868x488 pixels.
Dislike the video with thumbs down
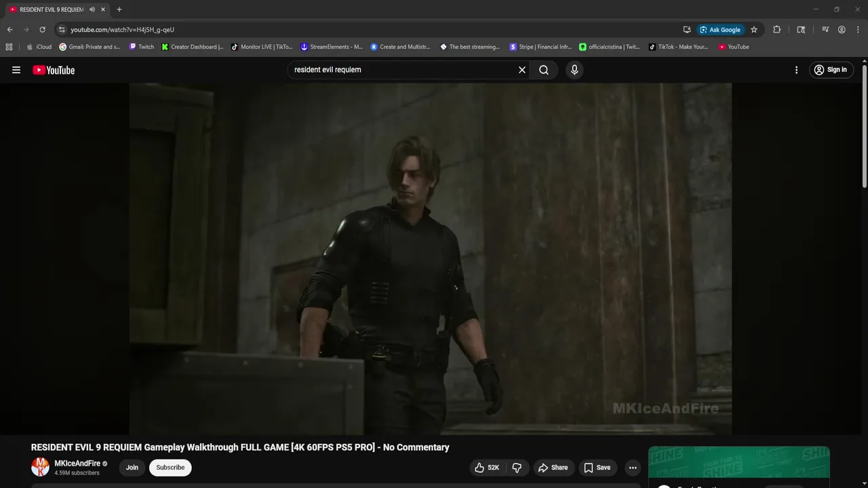(x=517, y=468)
